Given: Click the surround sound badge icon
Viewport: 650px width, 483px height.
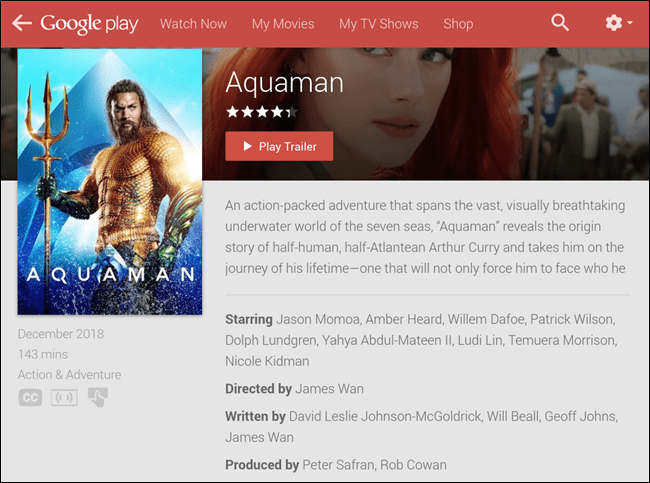Looking at the screenshot, I should click(64, 397).
